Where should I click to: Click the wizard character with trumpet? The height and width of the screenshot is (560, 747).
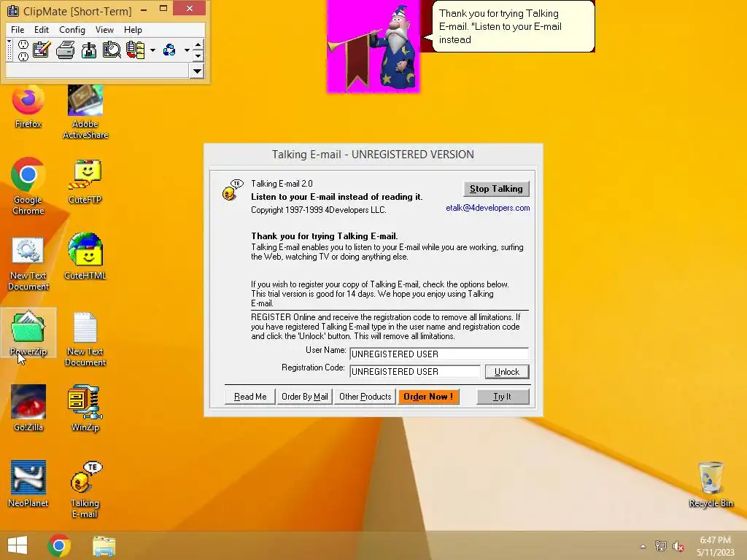(x=373, y=46)
